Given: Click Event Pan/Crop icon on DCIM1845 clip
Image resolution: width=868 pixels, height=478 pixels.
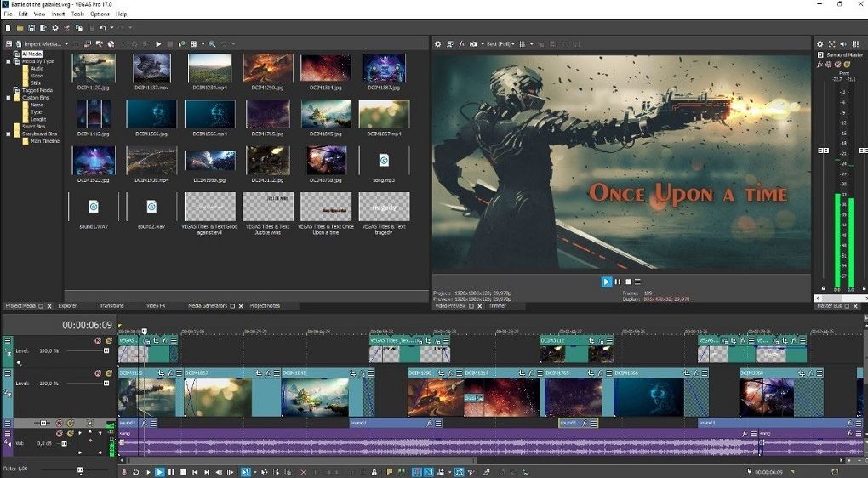Looking at the screenshot, I should click(x=353, y=373).
